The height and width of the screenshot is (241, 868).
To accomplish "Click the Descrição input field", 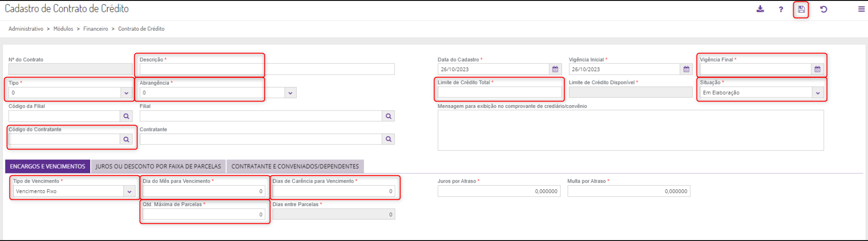I will [x=267, y=69].
